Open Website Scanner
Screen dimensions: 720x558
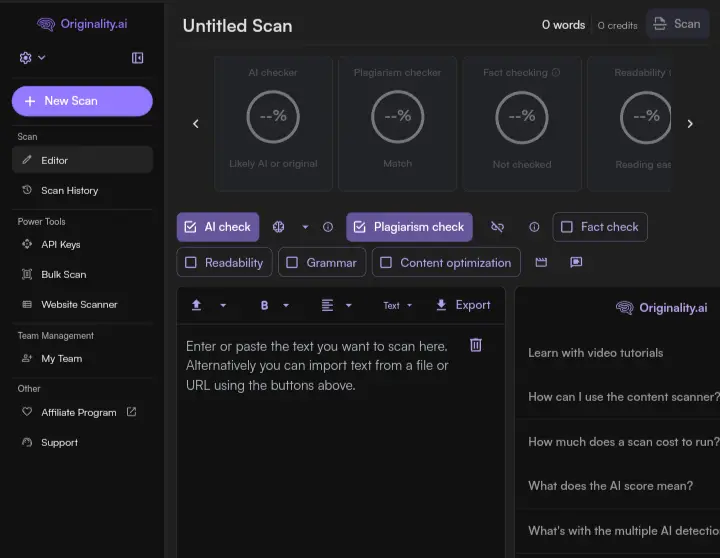(82, 304)
